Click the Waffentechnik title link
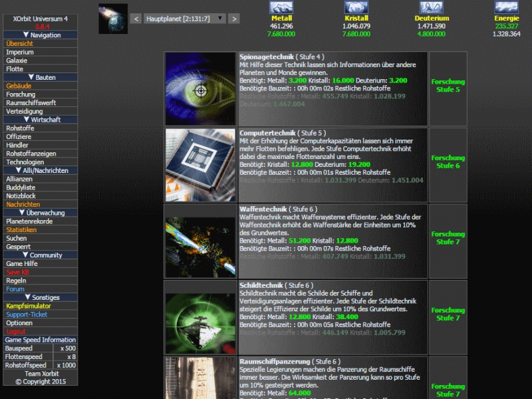 coord(263,209)
